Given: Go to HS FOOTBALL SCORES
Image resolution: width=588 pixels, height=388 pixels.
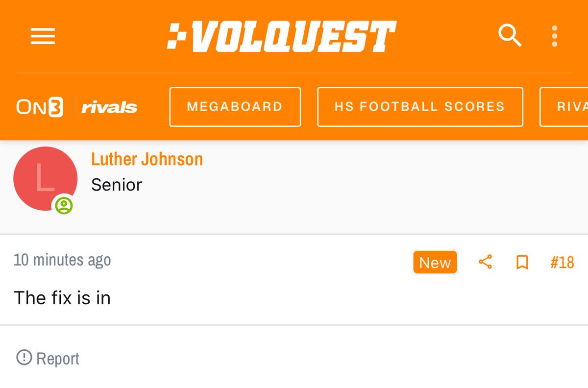Looking at the screenshot, I should tap(419, 107).
